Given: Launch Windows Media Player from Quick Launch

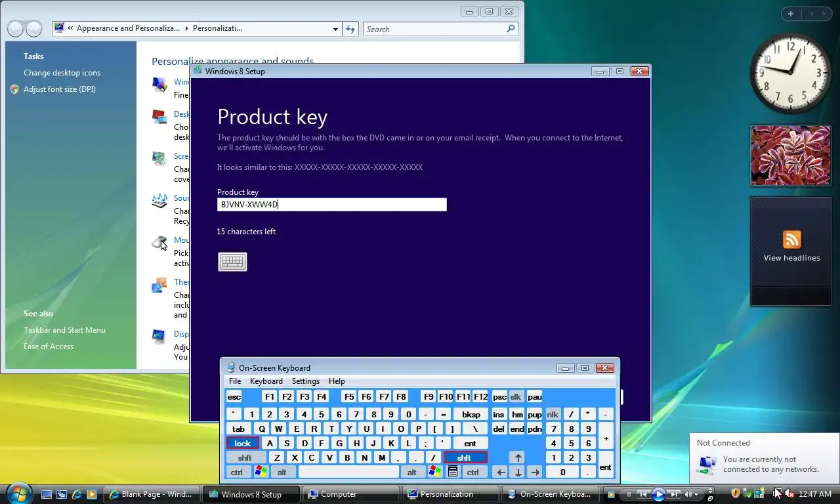Looking at the screenshot, I should tap(92, 494).
